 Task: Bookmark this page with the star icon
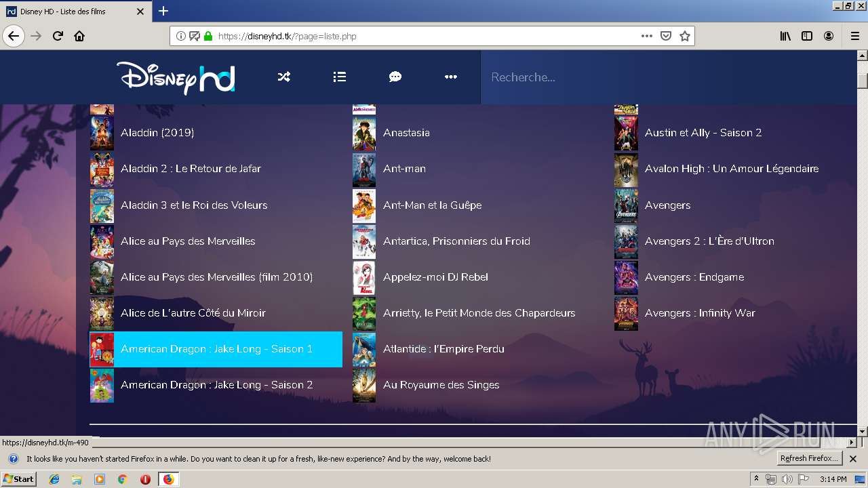point(685,36)
